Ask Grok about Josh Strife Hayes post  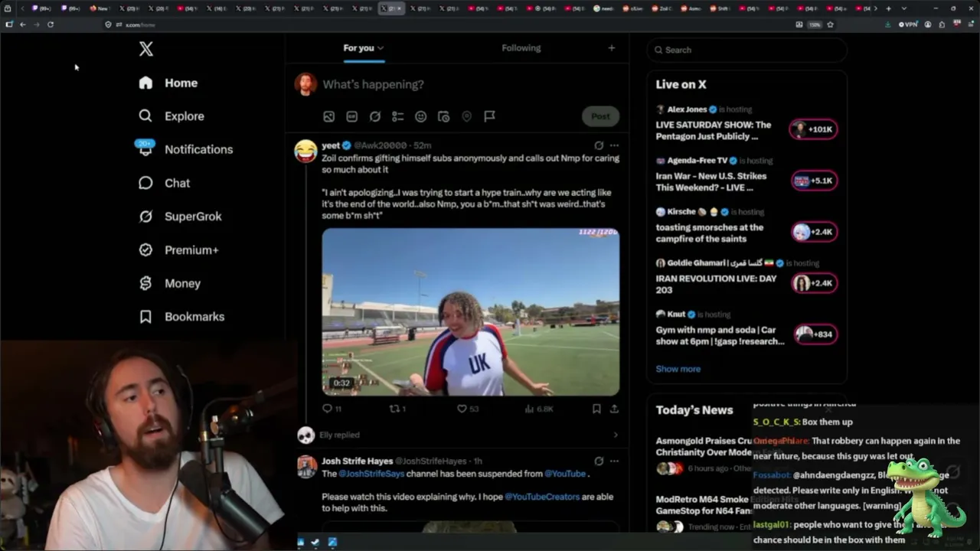(599, 461)
